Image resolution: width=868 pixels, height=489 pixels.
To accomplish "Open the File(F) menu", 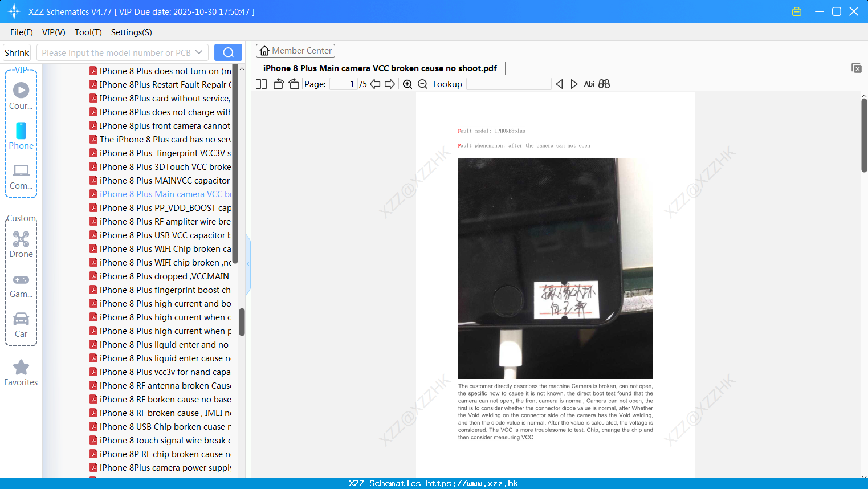I will click(x=22, y=32).
